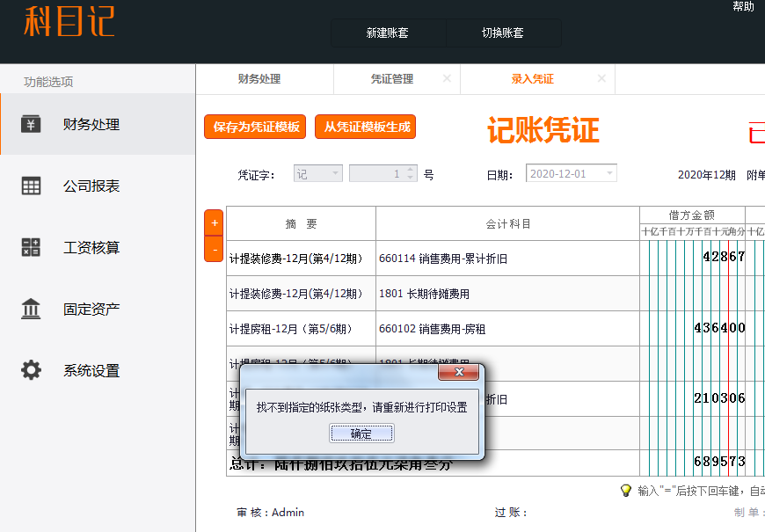Screen dimensions: 765x532
Task: Click the lightbulb hint icon
Action: [x=626, y=490]
